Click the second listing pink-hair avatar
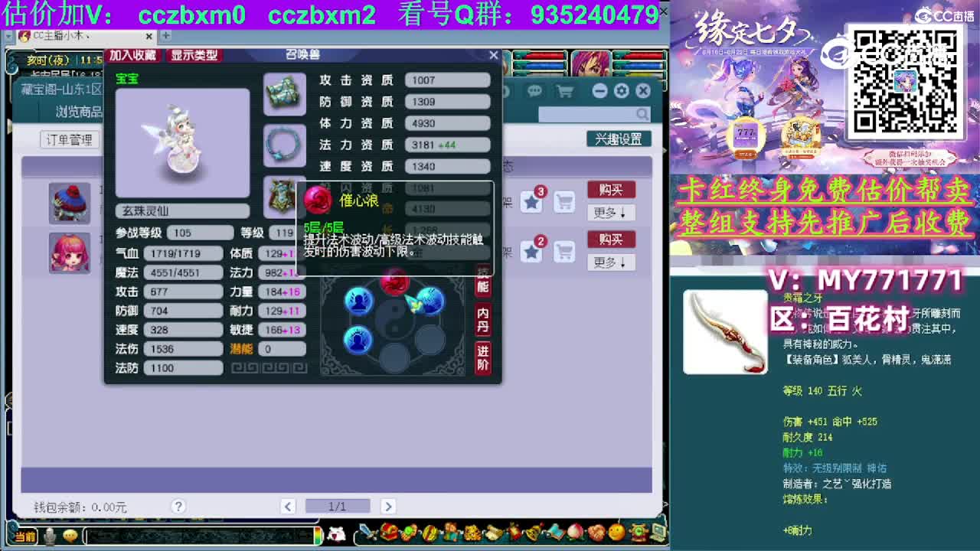The width and height of the screenshot is (980, 551). [x=70, y=253]
